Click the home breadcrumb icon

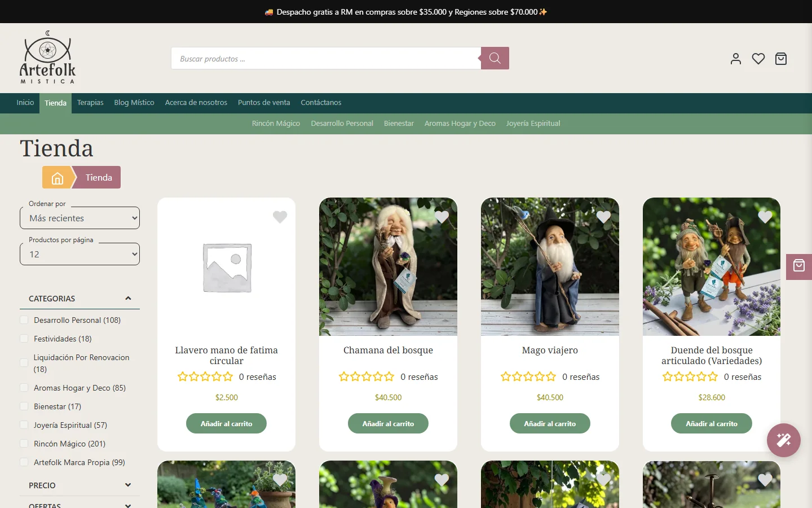click(x=58, y=177)
